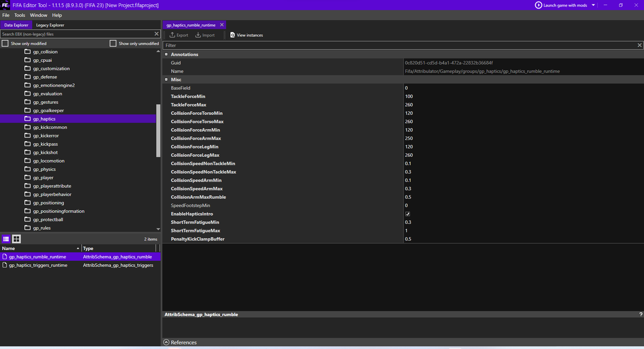Click the gp_goalkeeper folder icon
This screenshot has height=349, width=644.
(x=28, y=111)
